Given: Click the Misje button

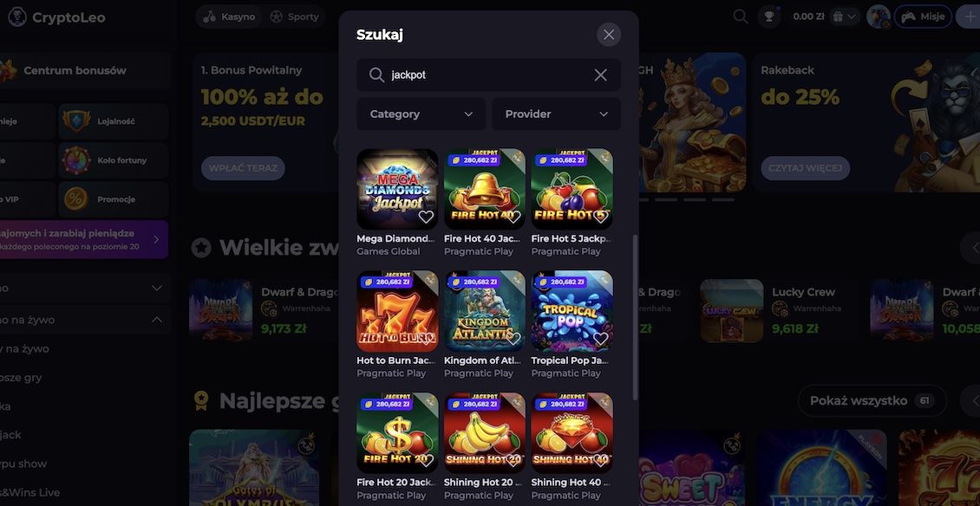Looking at the screenshot, I should click(923, 16).
